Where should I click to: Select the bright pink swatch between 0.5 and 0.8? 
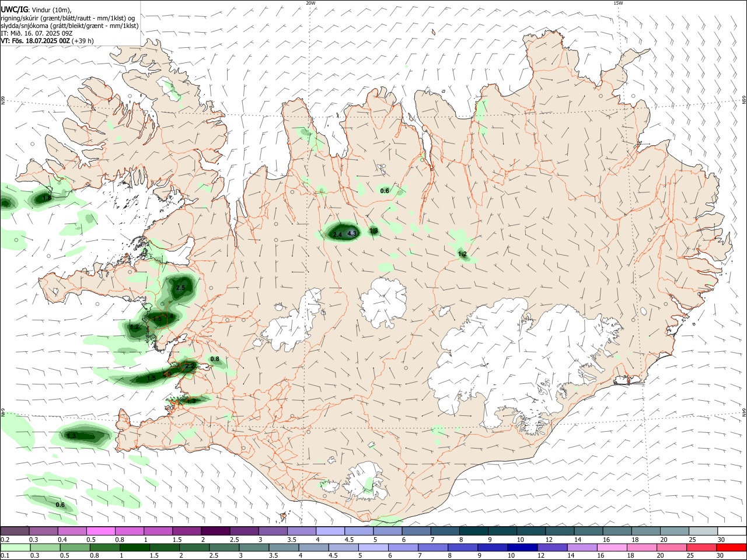(x=100, y=531)
